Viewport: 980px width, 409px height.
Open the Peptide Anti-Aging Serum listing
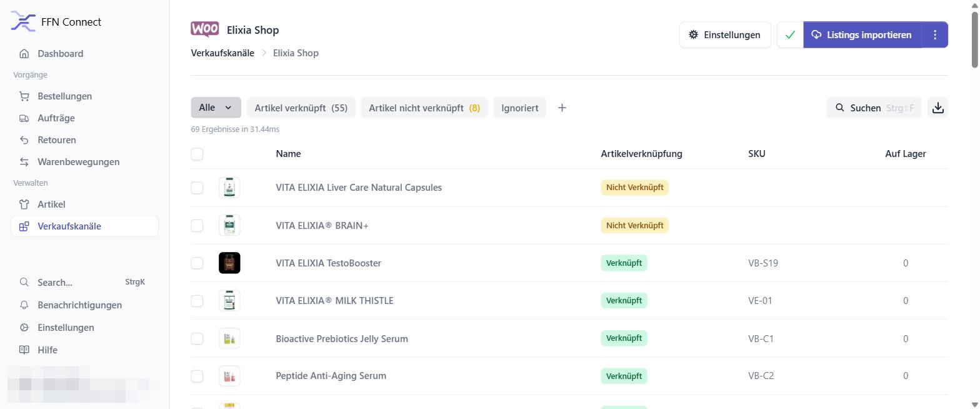331,376
